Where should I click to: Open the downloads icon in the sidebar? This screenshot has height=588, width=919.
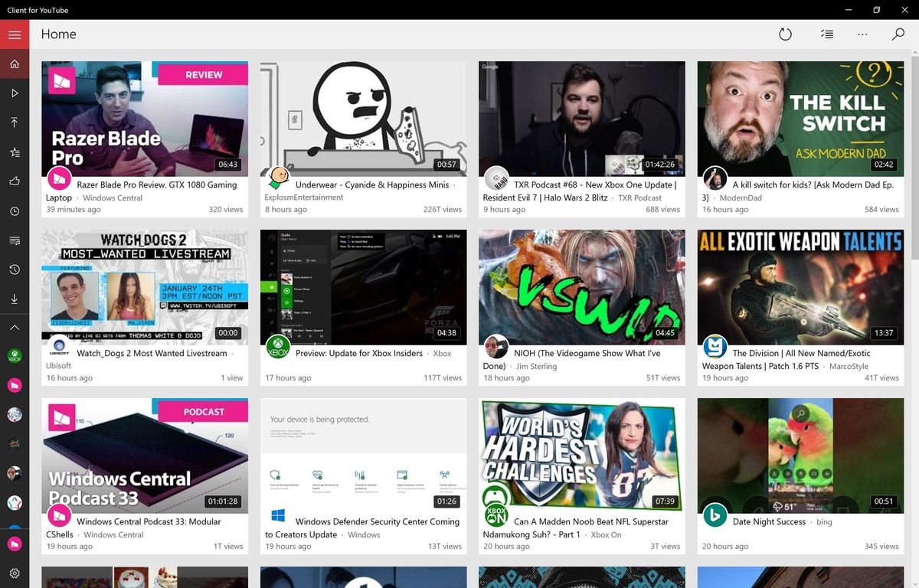pos(15,299)
